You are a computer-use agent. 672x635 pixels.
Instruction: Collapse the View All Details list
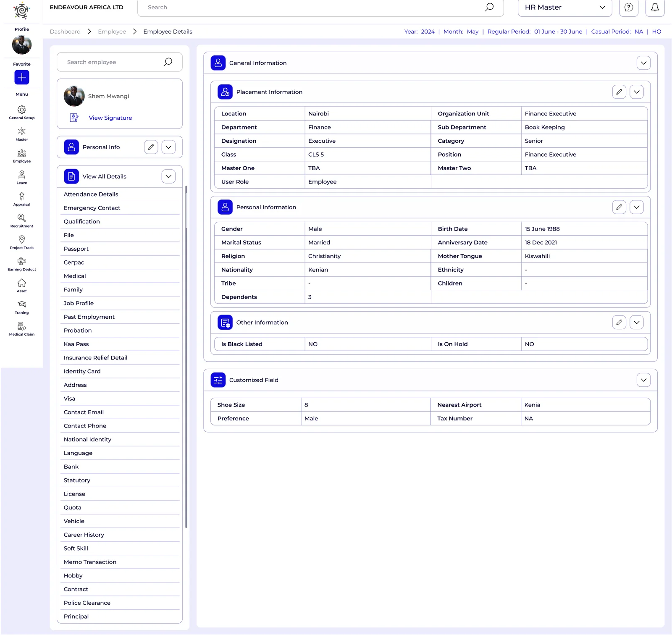coord(168,176)
